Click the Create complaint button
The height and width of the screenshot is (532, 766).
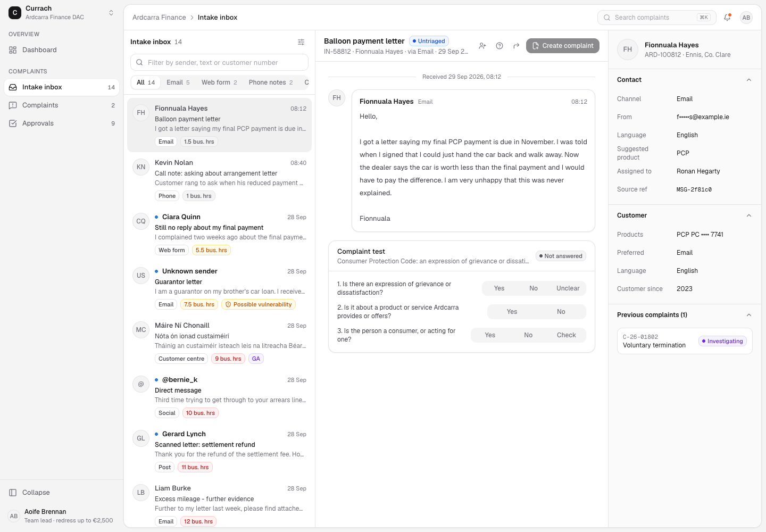pos(563,46)
